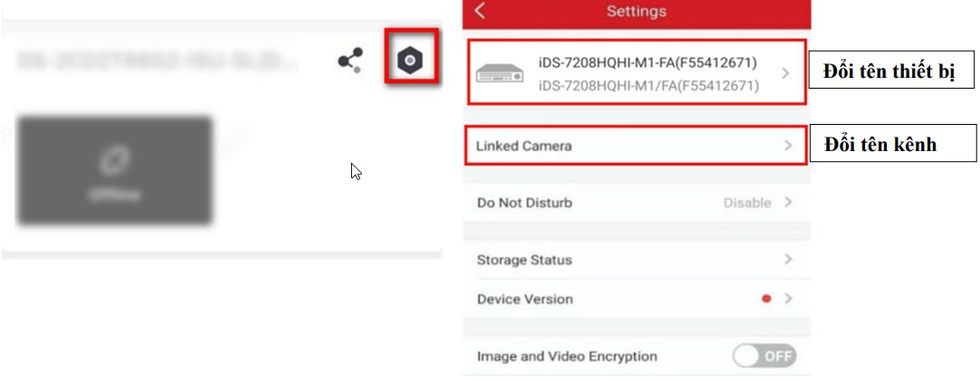
Task: Select the Device Version label
Action: pos(525,299)
